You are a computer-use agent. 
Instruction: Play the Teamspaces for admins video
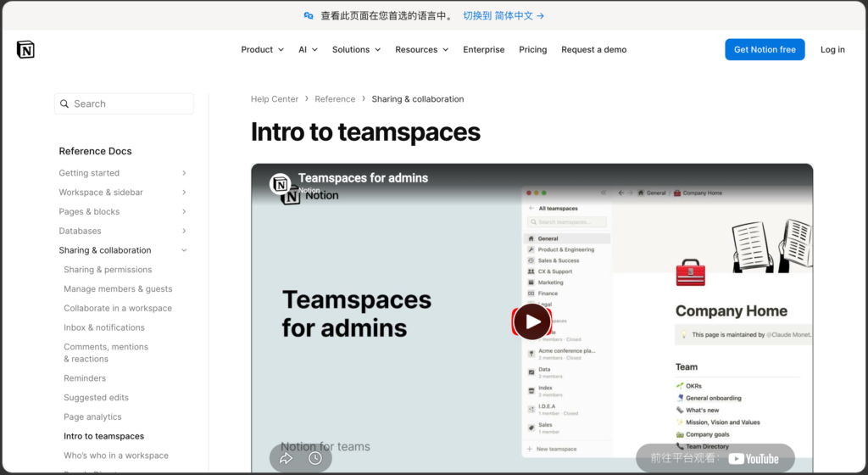(x=531, y=321)
